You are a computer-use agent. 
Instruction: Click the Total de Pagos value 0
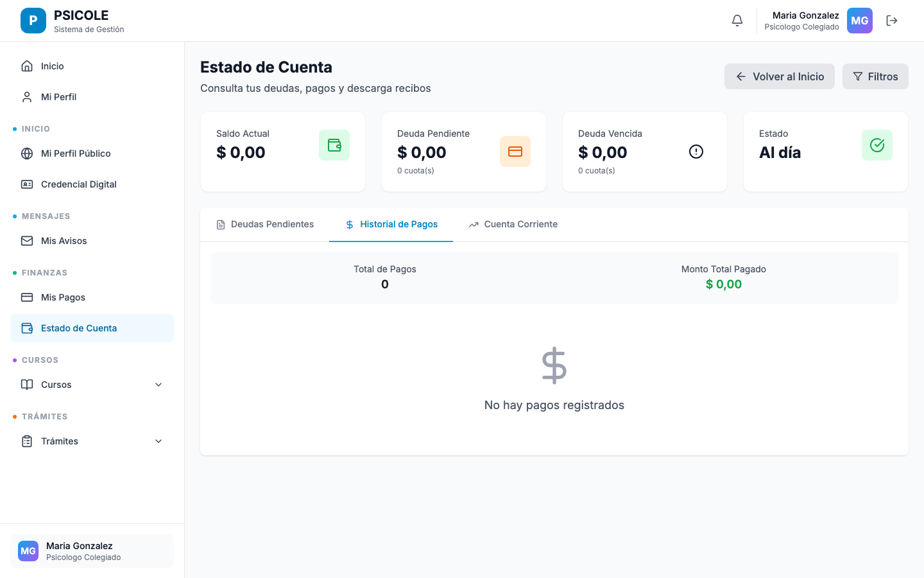point(385,285)
